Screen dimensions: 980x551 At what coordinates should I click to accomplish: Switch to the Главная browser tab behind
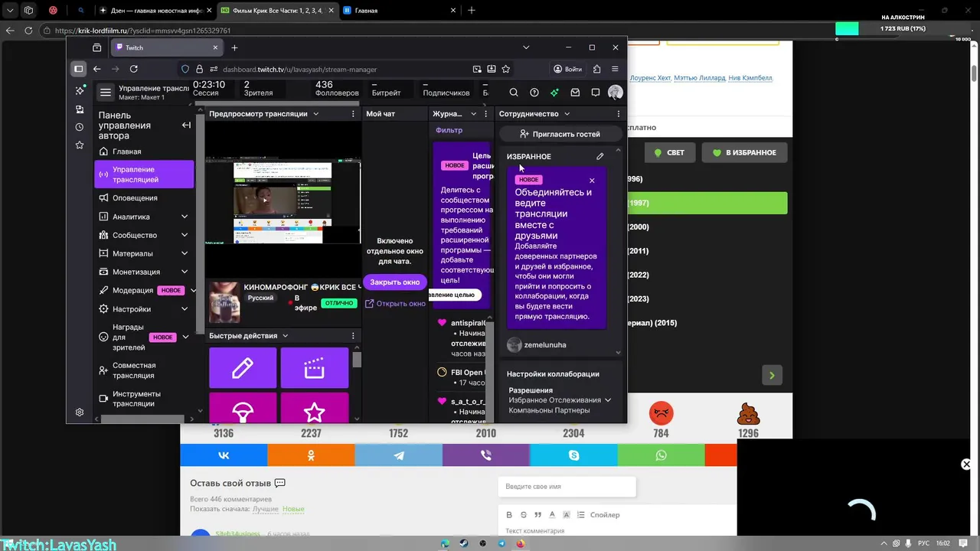pyautogui.click(x=398, y=11)
